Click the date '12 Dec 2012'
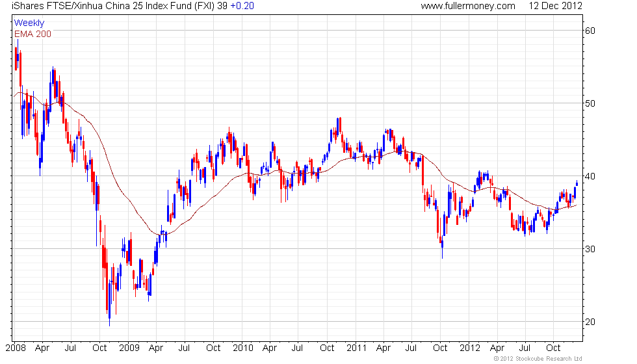The image size is (637, 364). [555, 6]
